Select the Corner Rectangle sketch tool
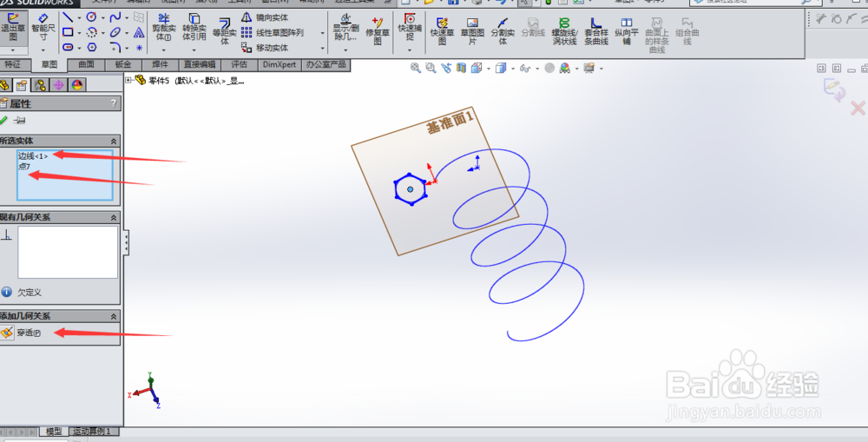 [68, 33]
